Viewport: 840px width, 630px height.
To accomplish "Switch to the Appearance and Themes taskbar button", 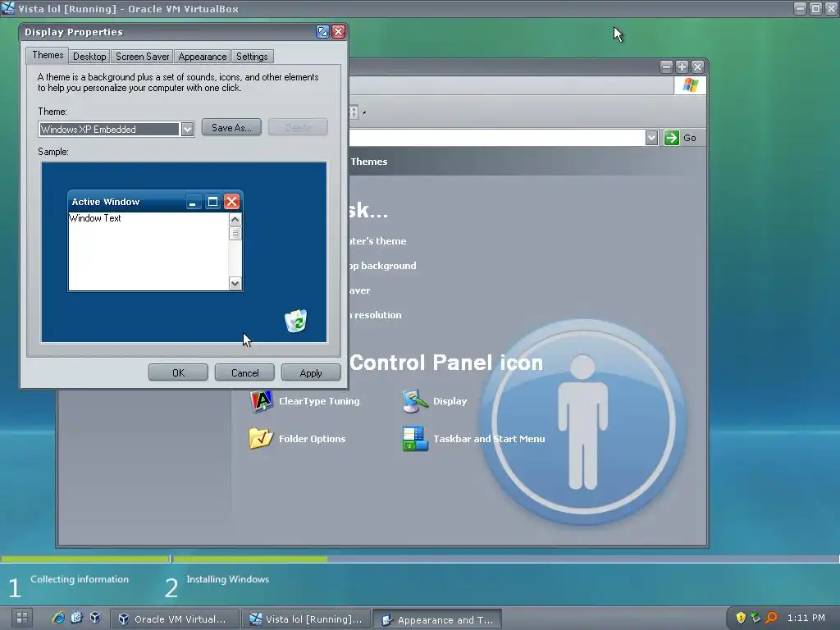I will [x=437, y=619].
